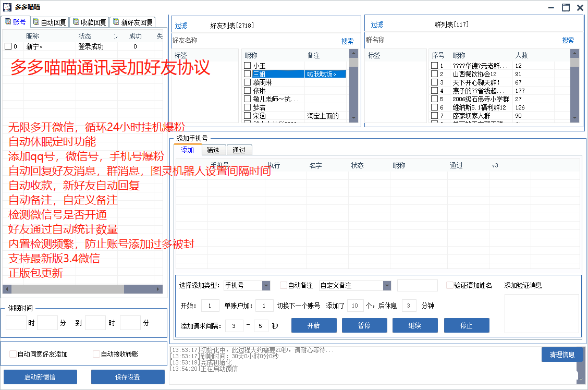588x390 pixels.
Task: Tick the checkbox for group 天下开心聊天群
Action: 434,82
